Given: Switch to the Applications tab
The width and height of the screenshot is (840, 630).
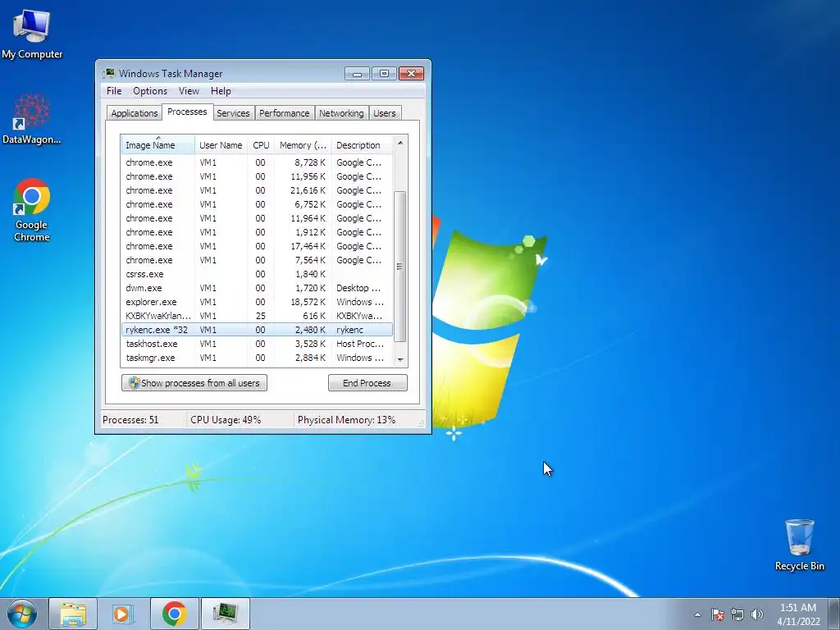Looking at the screenshot, I should 134,113.
